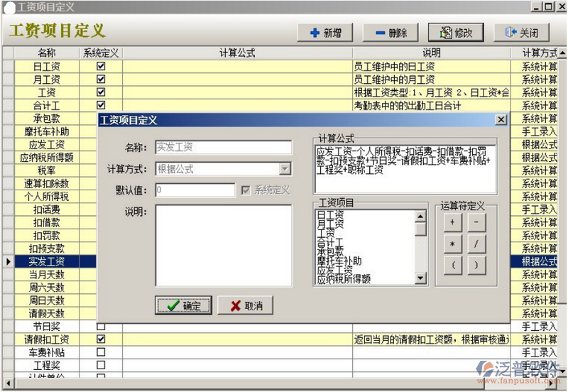The width and height of the screenshot is (568, 392).
Task: Click the 修改 (Modify) toolbar button
Action: point(455,33)
